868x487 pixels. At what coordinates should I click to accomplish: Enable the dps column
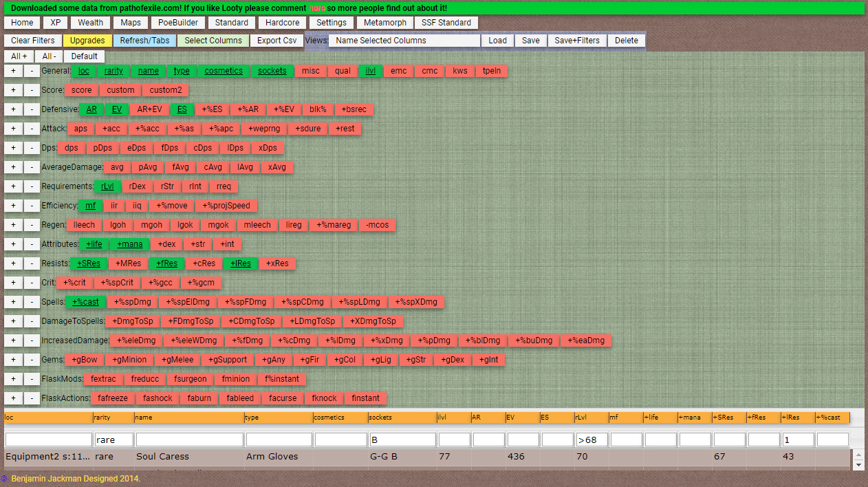[71, 148]
